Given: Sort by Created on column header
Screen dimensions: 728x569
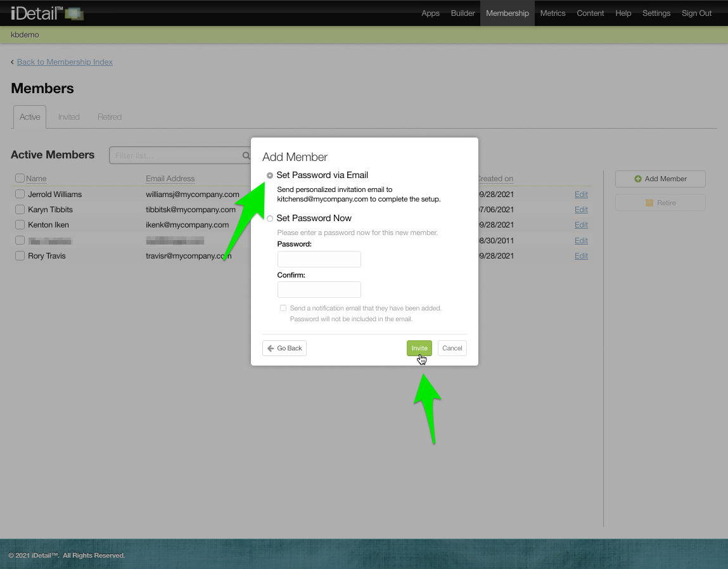Looking at the screenshot, I should pyautogui.click(x=495, y=178).
